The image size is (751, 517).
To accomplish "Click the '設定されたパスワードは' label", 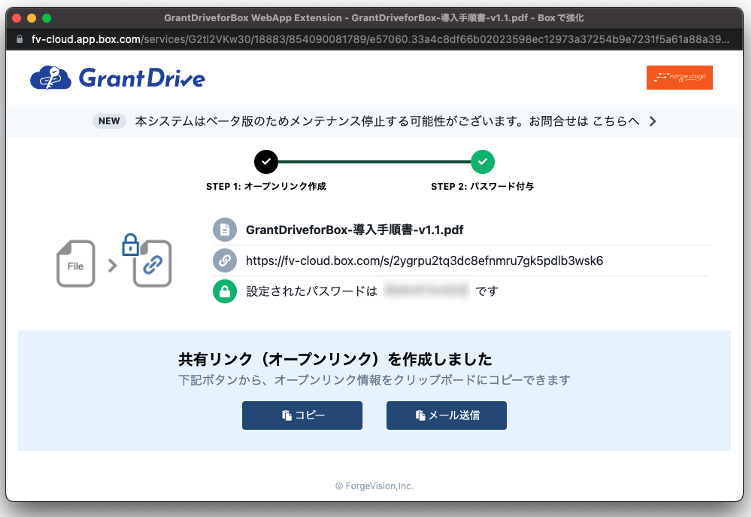I will tap(312, 291).
